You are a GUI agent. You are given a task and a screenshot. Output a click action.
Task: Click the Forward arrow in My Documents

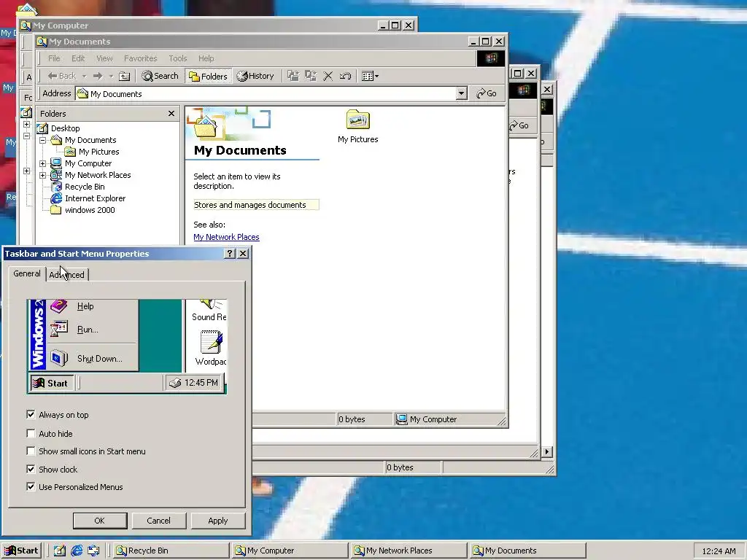(x=98, y=76)
